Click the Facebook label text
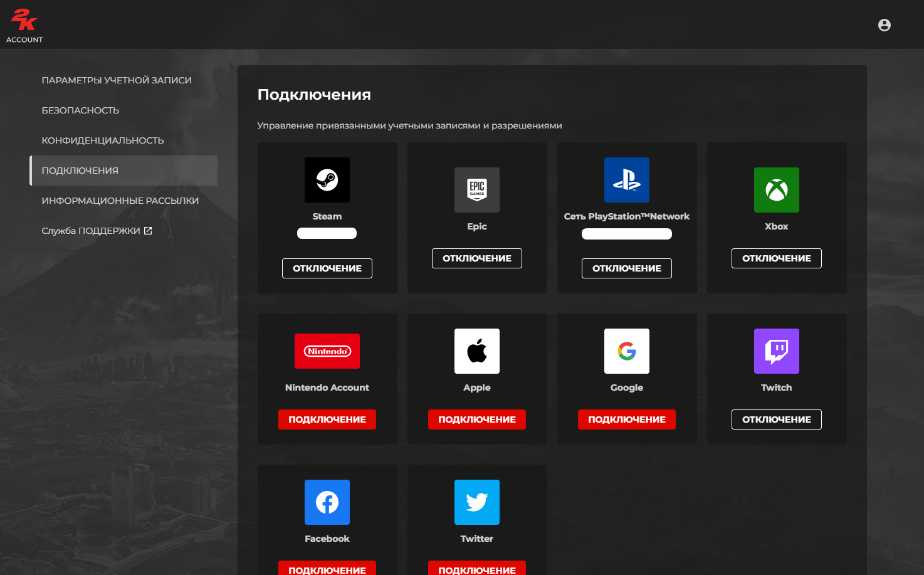 point(327,539)
